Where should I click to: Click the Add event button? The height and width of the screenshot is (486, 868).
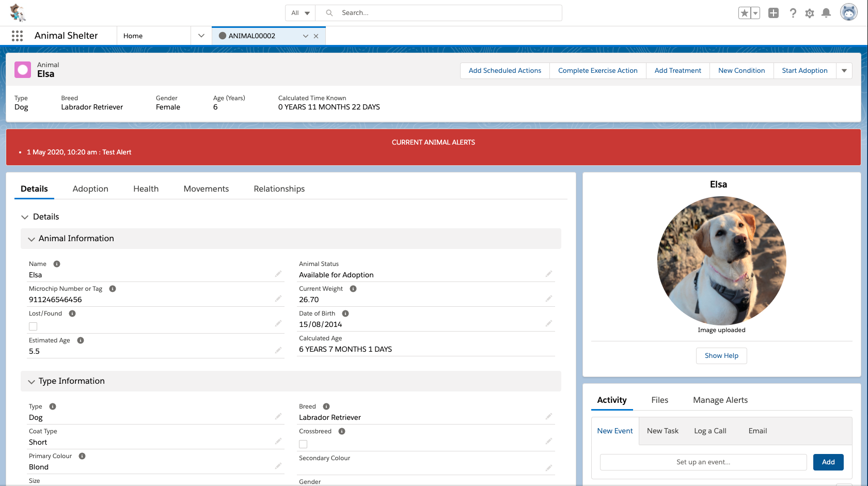828,462
